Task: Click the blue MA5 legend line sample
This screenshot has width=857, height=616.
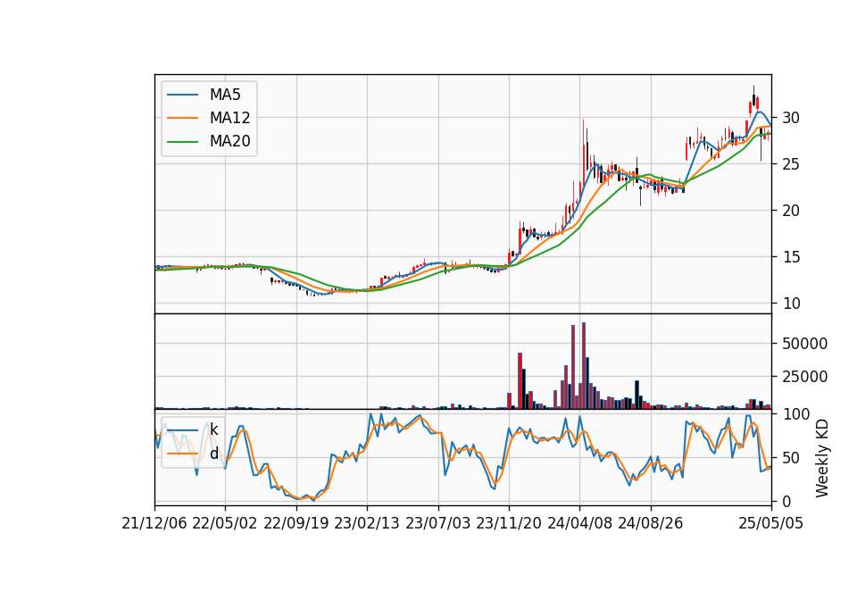Action: (x=182, y=95)
